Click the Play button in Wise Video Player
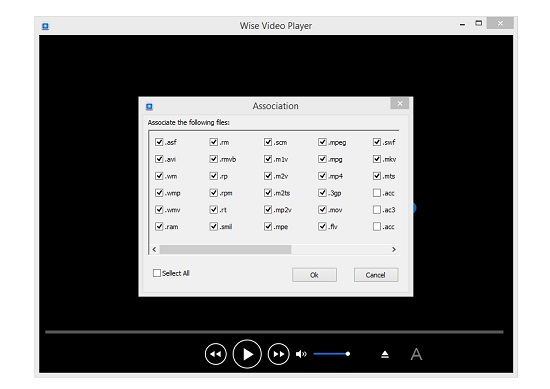This screenshot has width=550, height=389. pyautogui.click(x=247, y=354)
